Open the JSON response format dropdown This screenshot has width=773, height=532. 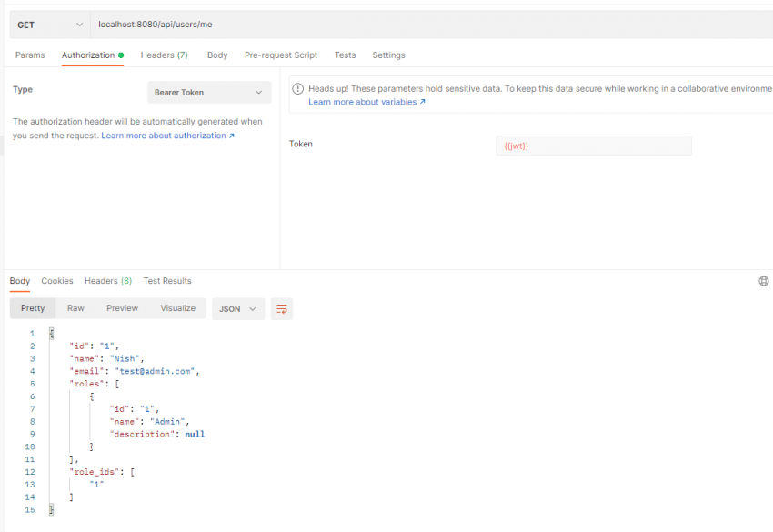[x=237, y=308]
